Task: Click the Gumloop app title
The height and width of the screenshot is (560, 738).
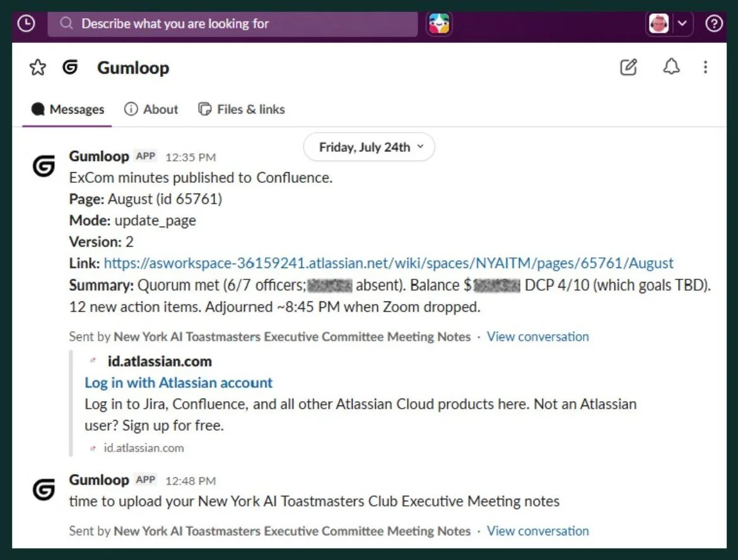Action: [133, 67]
